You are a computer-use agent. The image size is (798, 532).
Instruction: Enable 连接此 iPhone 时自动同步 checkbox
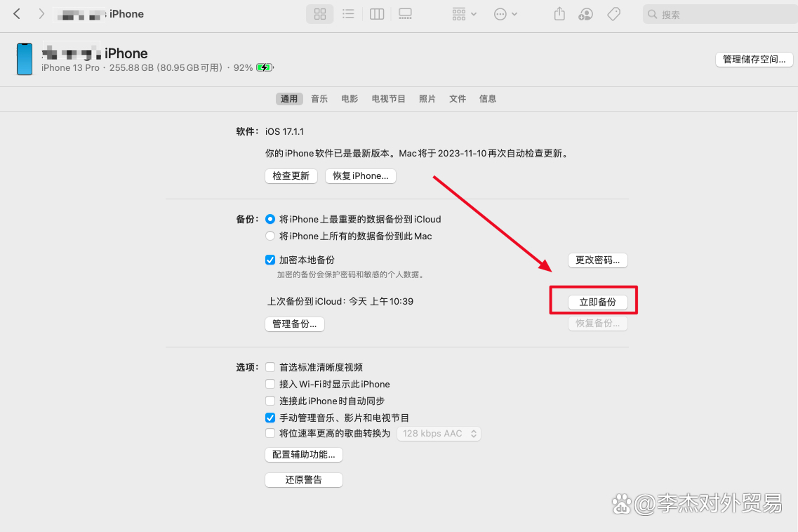(x=270, y=401)
